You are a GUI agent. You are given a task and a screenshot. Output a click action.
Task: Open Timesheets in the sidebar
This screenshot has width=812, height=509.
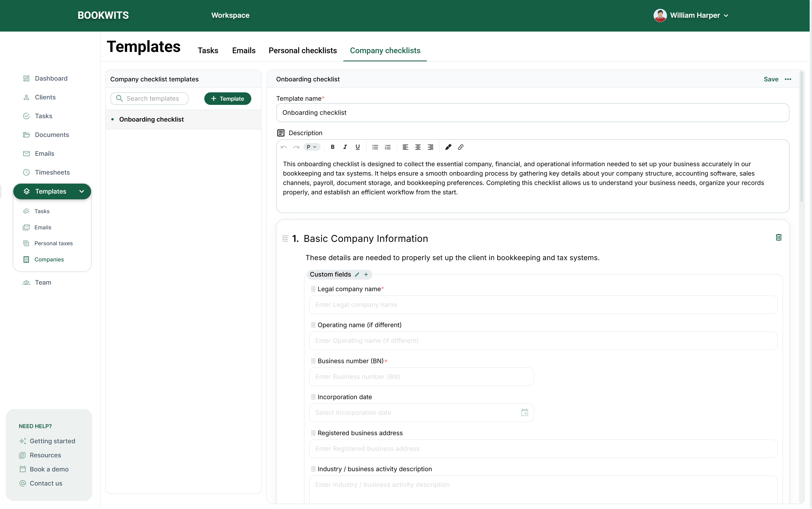coord(46,172)
